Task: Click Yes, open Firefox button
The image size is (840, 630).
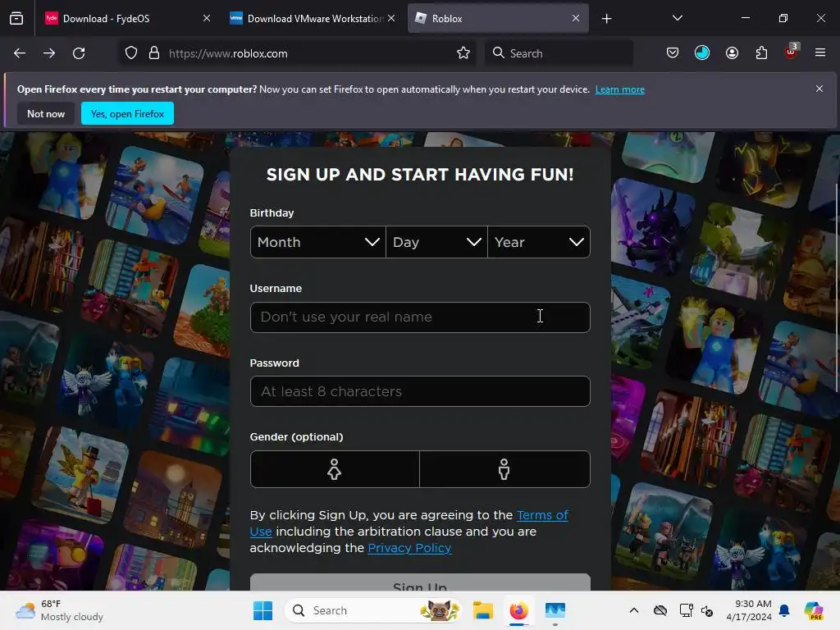Action: tap(127, 113)
